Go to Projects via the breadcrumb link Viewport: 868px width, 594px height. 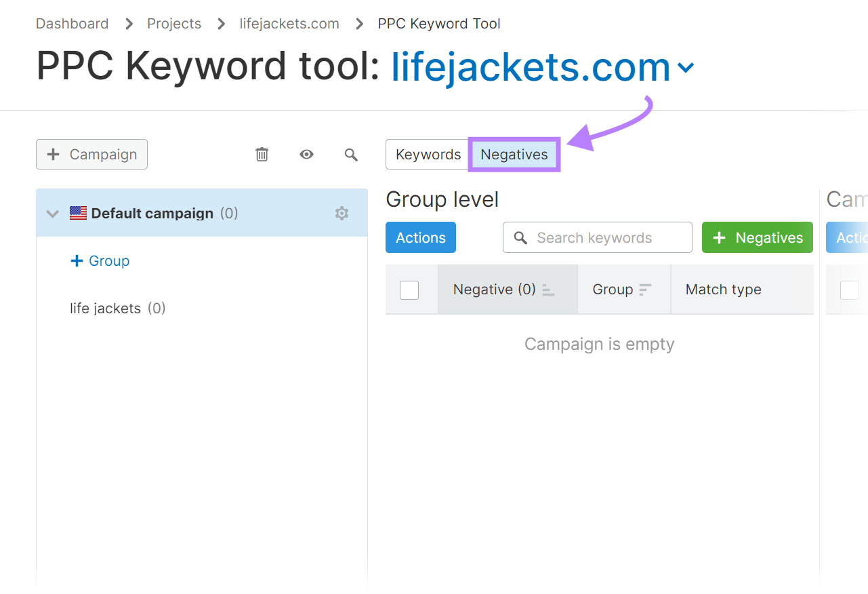(173, 23)
